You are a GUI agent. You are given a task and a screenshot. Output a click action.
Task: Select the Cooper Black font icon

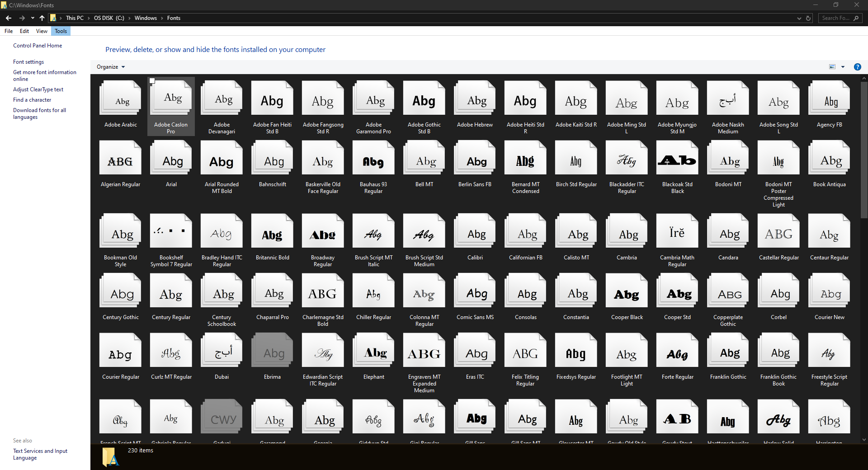pos(627,294)
